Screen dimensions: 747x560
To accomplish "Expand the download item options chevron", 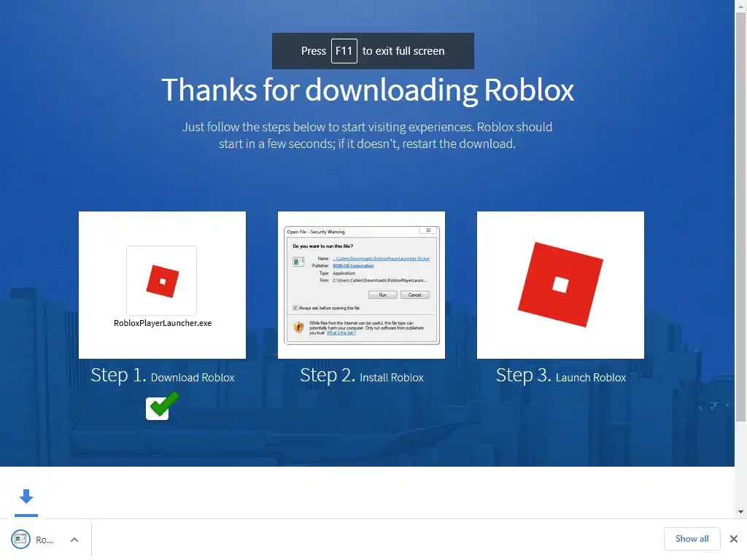I will [x=74, y=540].
